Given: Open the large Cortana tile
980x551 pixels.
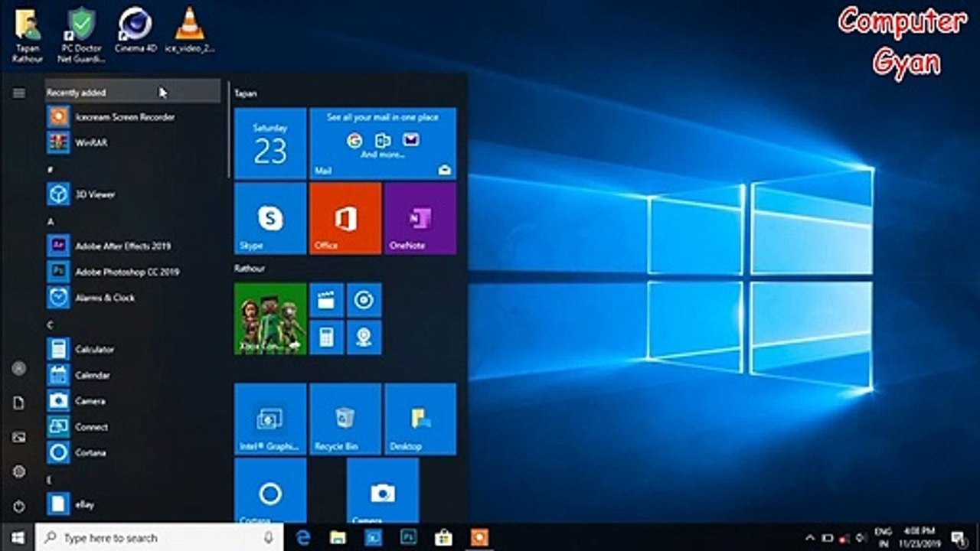Looking at the screenshot, I should click(270, 491).
